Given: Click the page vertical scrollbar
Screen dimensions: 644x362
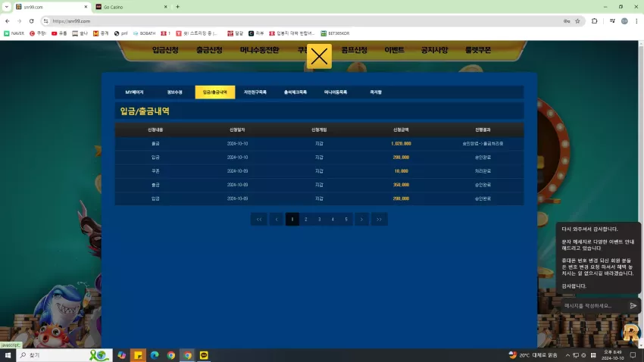Looking at the screenshot, I should pyautogui.click(x=641, y=194).
